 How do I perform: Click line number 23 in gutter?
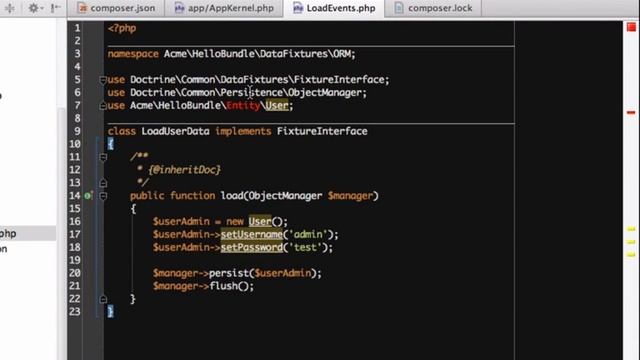point(75,312)
